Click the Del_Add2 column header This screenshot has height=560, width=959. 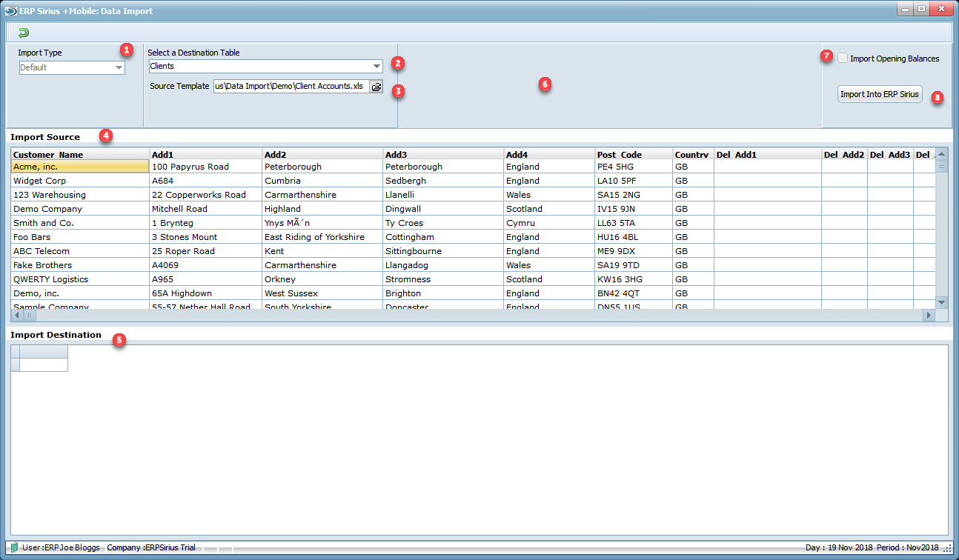pos(844,154)
